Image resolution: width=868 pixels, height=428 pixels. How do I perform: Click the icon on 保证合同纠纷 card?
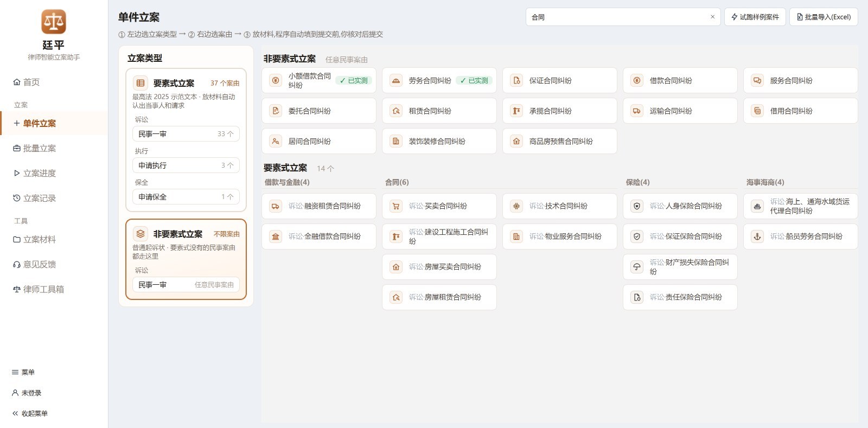pyautogui.click(x=516, y=80)
